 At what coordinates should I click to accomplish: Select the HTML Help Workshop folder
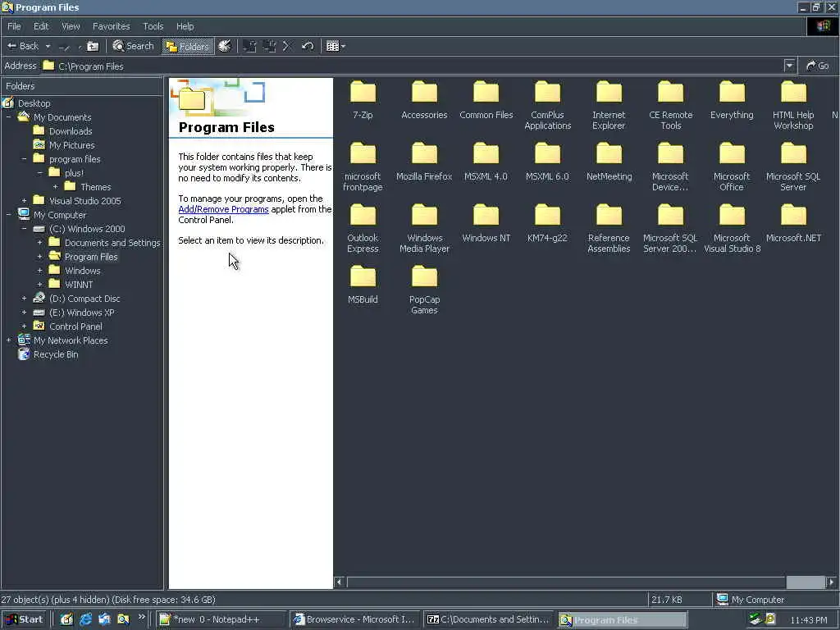pyautogui.click(x=793, y=106)
